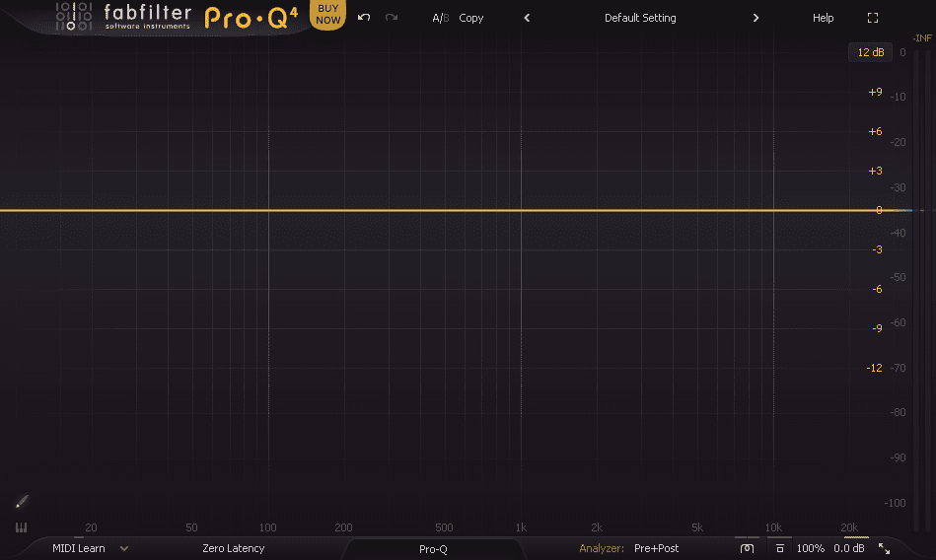Viewport: 936px width, 560px height.
Task: Click the 100% gain scale value
Action: point(810,548)
